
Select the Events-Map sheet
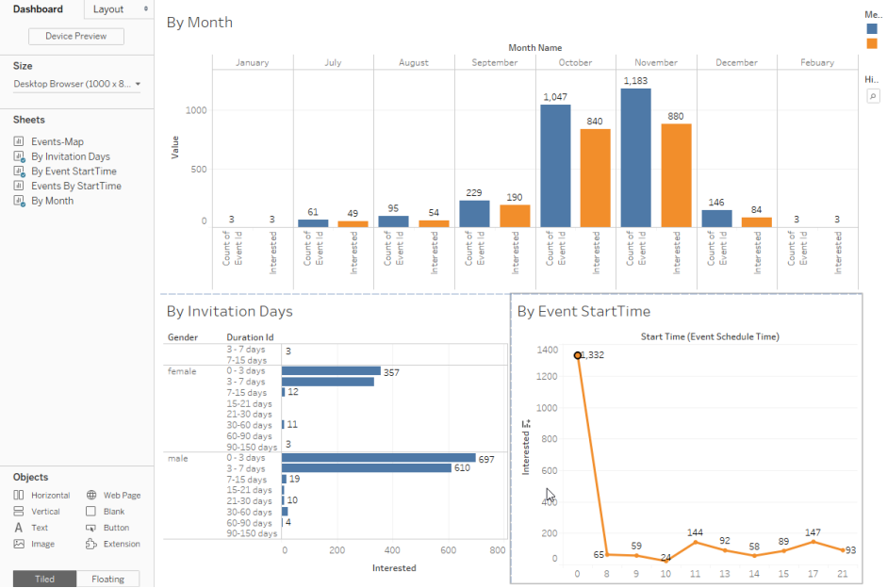click(x=57, y=141)
